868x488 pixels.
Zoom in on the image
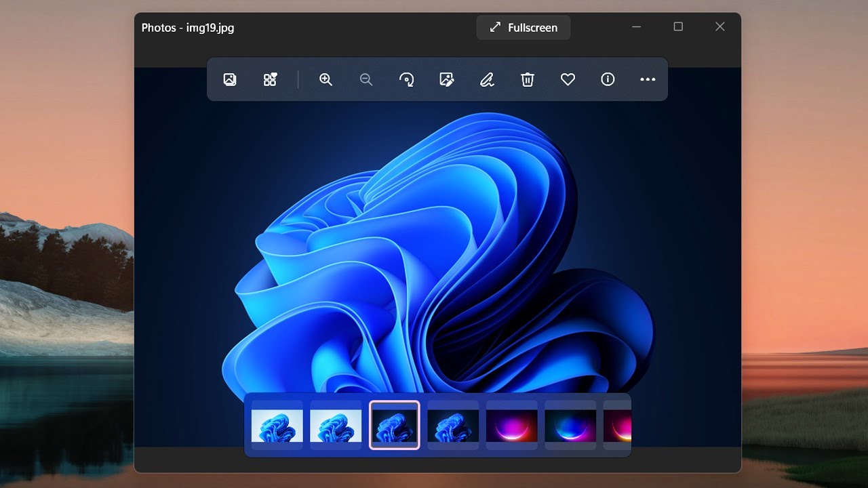(x=325, y=79)
